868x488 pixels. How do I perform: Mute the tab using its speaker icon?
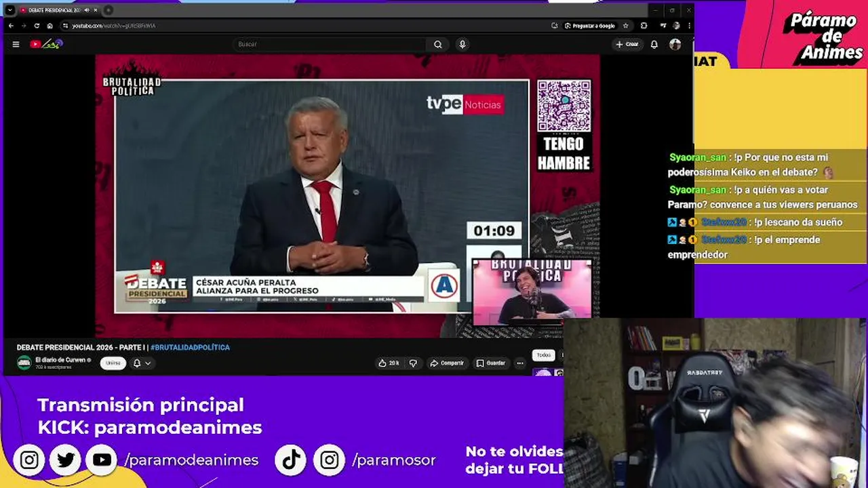point(86,10)
